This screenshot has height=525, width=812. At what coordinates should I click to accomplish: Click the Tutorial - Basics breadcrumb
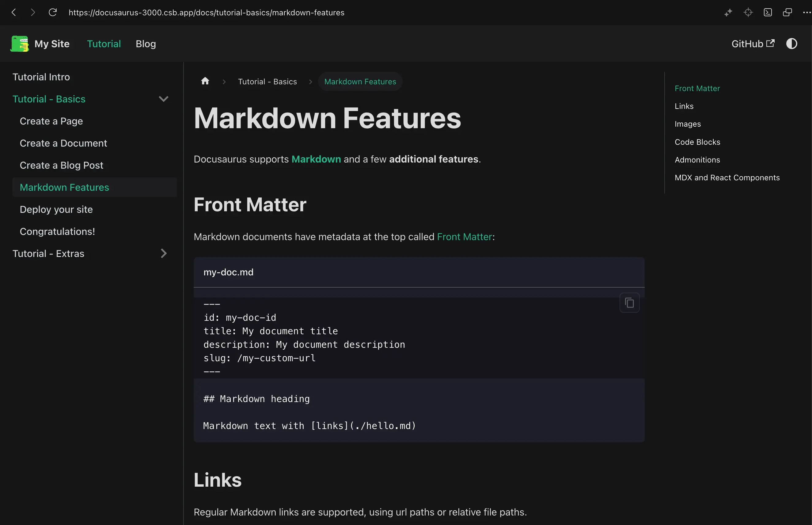point(268,82)
